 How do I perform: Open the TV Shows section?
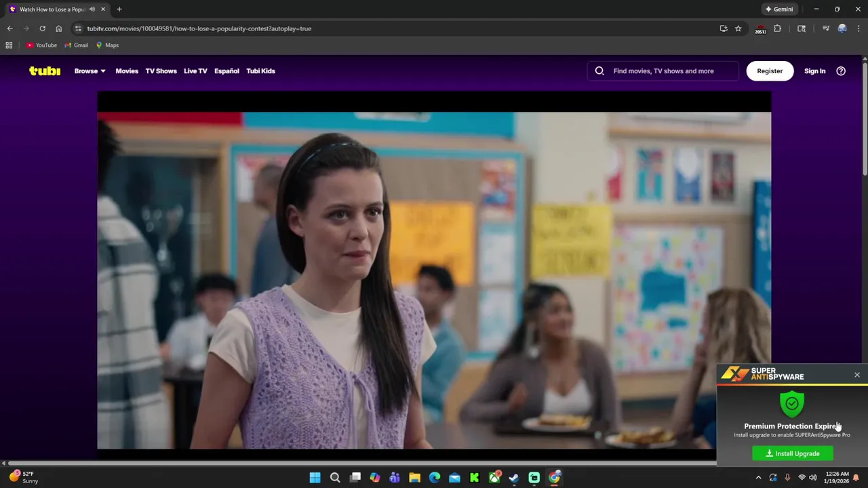(x=161, y=70)
